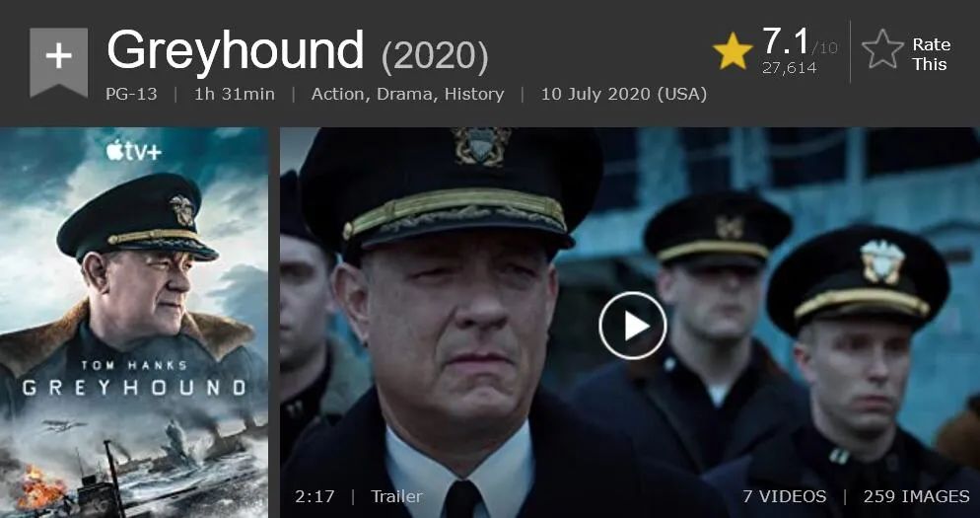Open release date 10 July 2020 (USA)
Screen dimensions: 980x518
coord(624,95)
